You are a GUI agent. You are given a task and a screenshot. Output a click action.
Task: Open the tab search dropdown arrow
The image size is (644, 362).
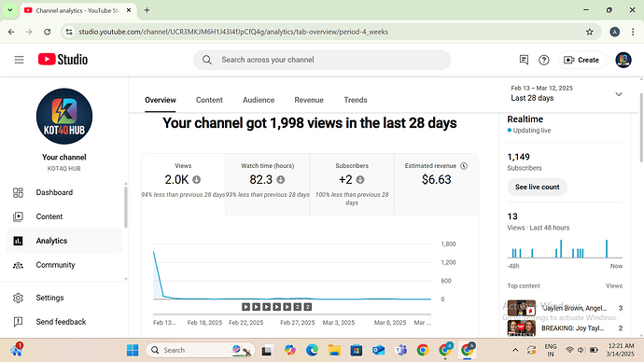[x=10, y=10]
